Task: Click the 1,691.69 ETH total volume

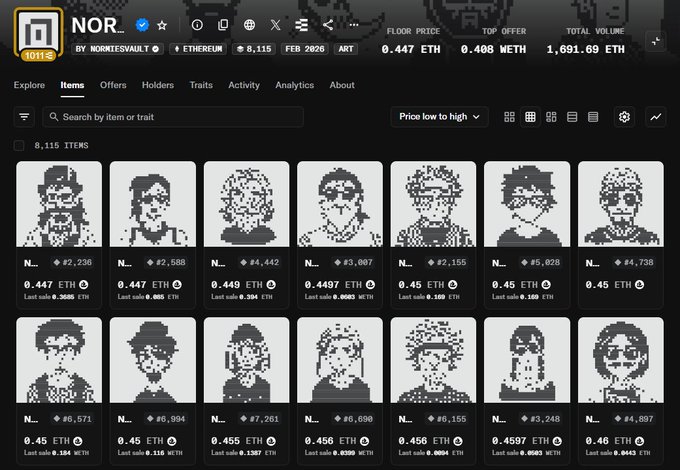Action: tap(585, 49)
